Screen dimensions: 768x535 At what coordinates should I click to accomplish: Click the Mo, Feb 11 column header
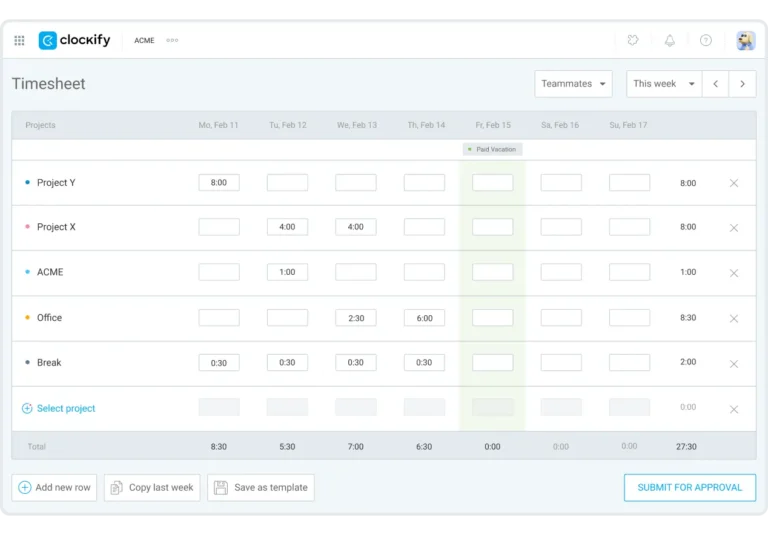click(218, 125)
